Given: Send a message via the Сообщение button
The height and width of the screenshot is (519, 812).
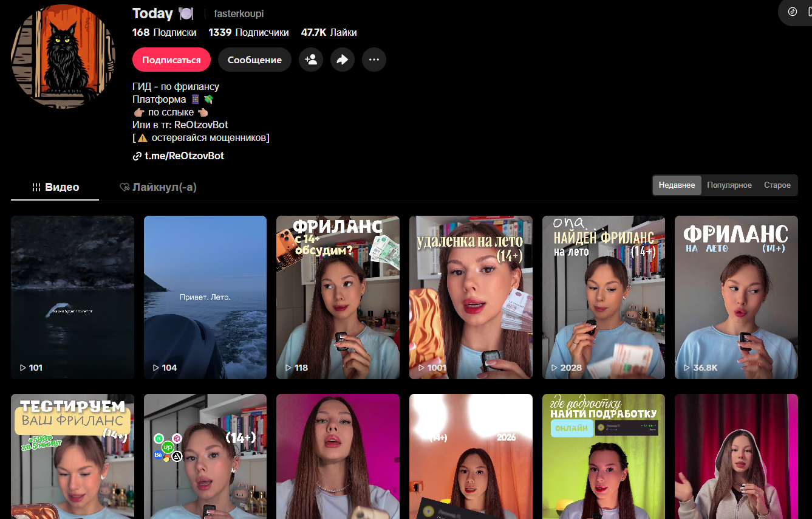Looking at the screenshot, I should coord(254,60).
